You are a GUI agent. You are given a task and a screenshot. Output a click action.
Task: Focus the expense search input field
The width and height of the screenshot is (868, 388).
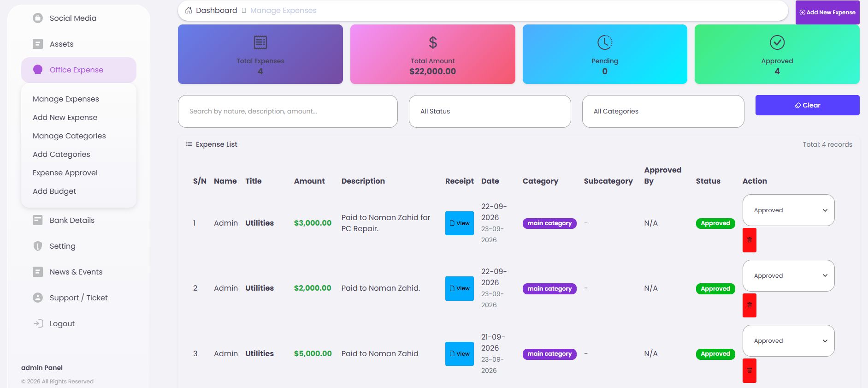[x=288, y=111]
